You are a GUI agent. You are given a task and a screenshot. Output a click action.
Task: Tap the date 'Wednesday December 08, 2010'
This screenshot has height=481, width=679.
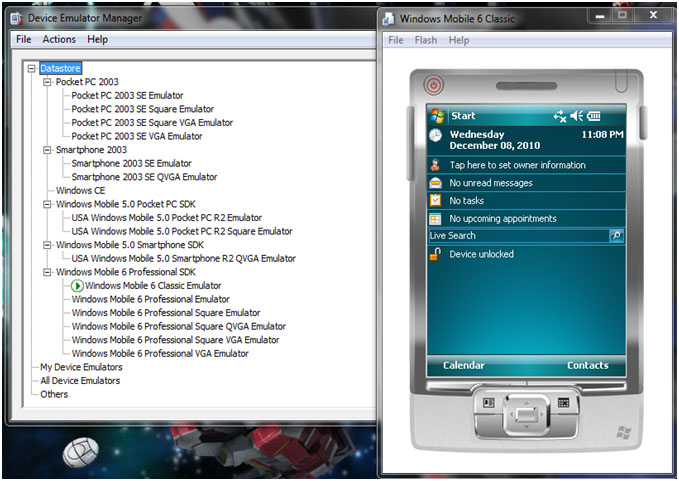(x=495, y=140)
